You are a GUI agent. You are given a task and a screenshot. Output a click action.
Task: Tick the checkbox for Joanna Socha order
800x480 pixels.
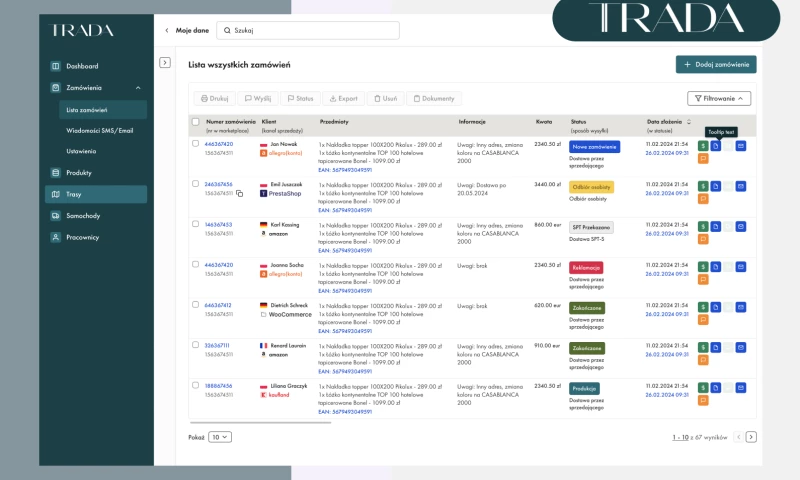195,264
